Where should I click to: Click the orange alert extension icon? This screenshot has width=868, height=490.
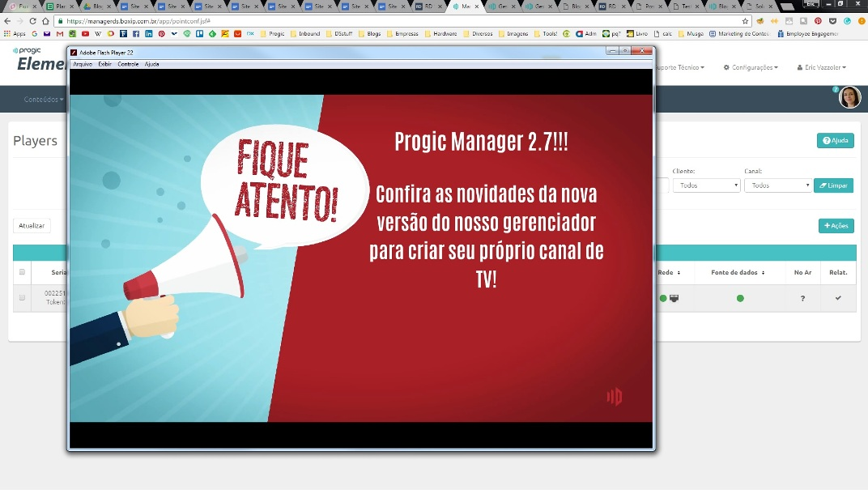pos(862,21)
